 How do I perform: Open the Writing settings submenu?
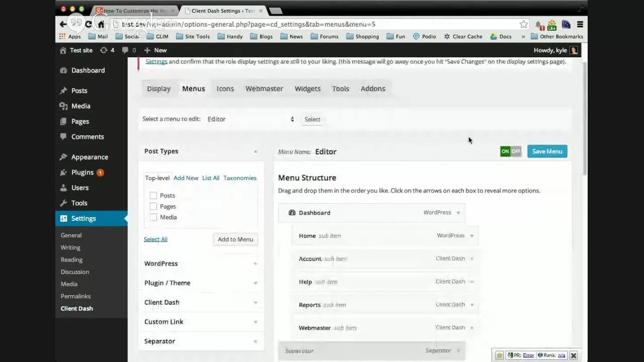pos(70,247)
